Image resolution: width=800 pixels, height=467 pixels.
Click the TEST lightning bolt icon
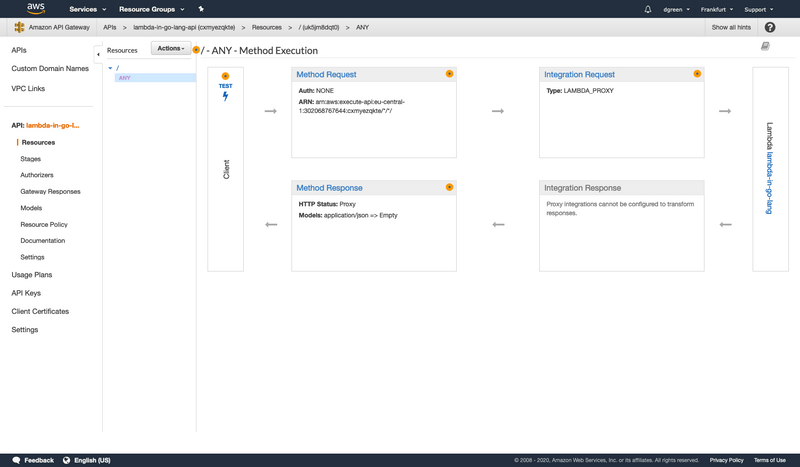pos(226,96)
